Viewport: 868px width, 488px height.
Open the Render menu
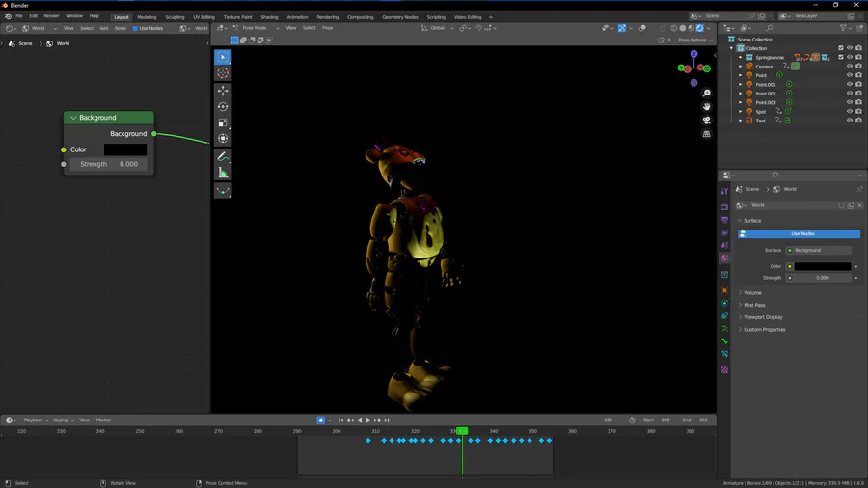click(51, 16)
